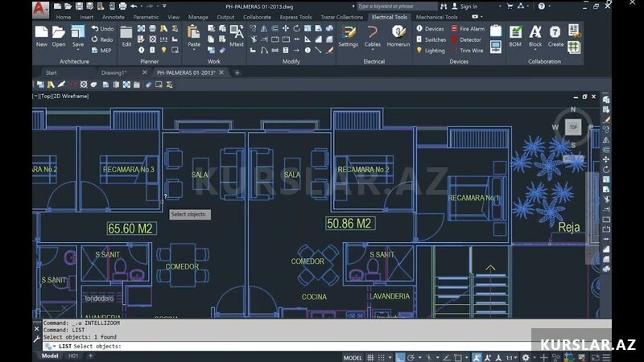Click the New drawing icon
This screenshot has height=362, width=644.
pyautogui.click(x=41, y=32)
